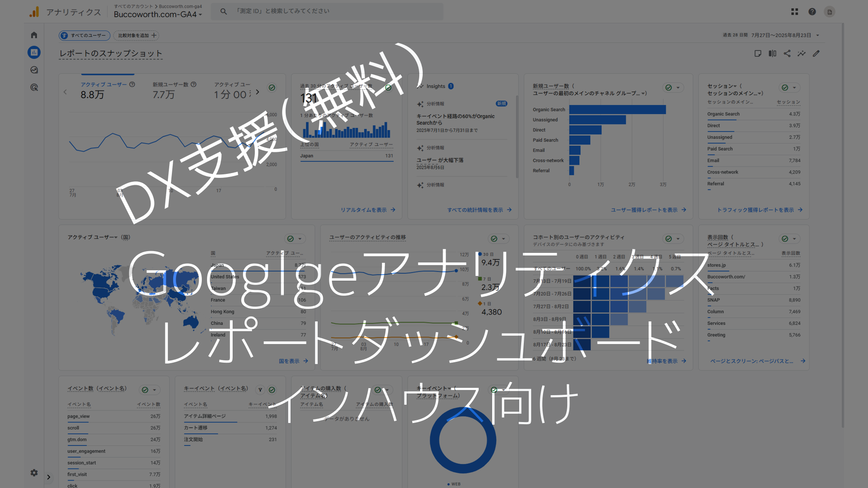Click the stores.jp page title row

pos(753,265)
